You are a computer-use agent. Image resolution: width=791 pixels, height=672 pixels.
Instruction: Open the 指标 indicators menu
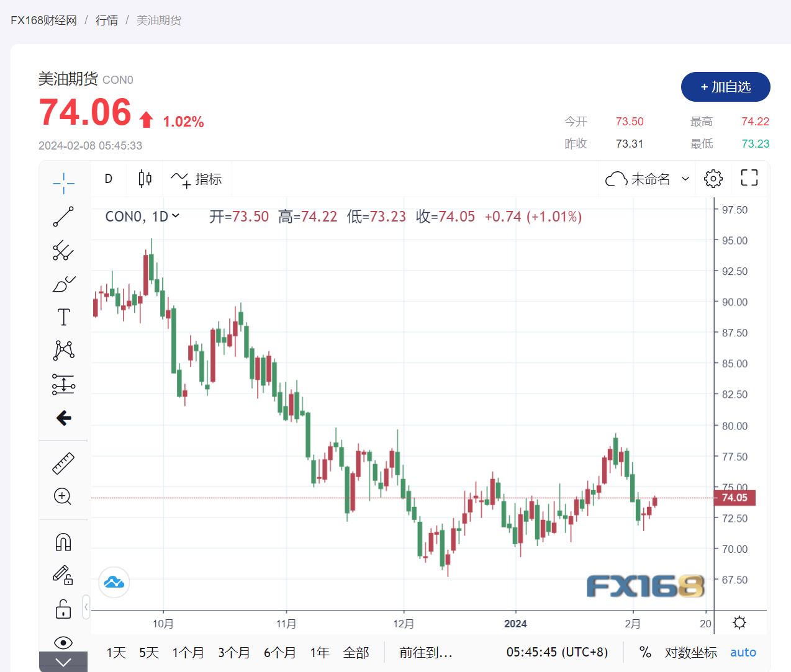point(197,179)
